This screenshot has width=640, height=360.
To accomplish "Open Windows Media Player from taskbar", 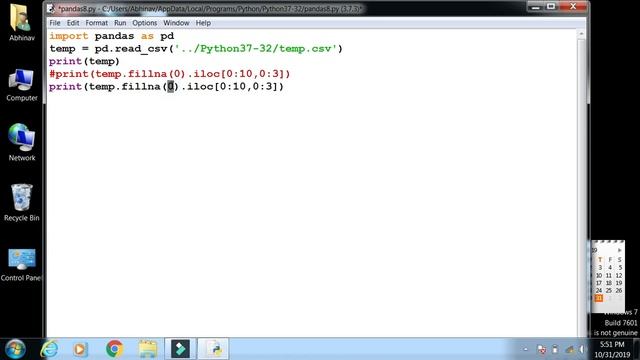I will [80, 349].
